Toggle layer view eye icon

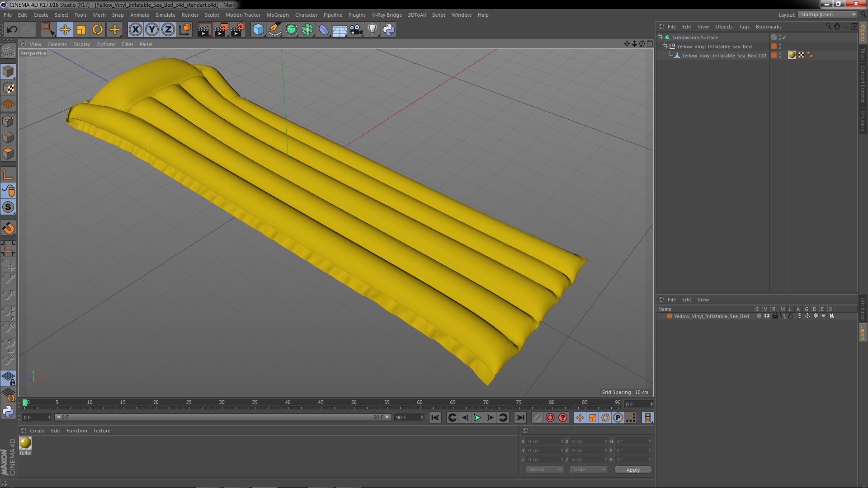(767, 316)
